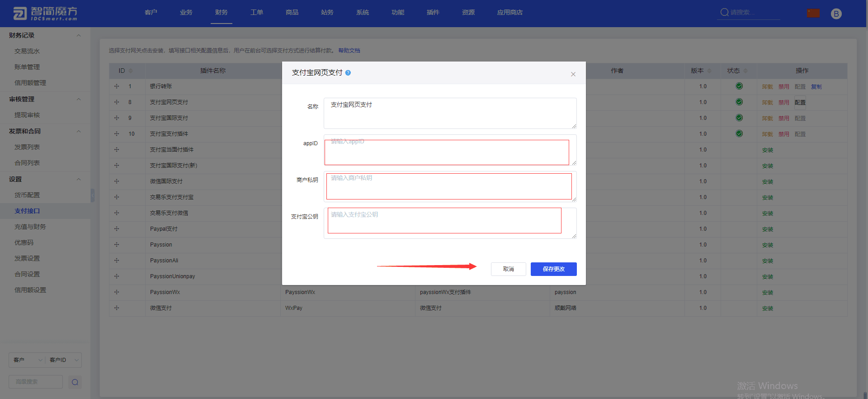Viewport: 868px width, 399px height.
Task: Collapse the 审核管理 sidebar section
Action: pos(79,99)
